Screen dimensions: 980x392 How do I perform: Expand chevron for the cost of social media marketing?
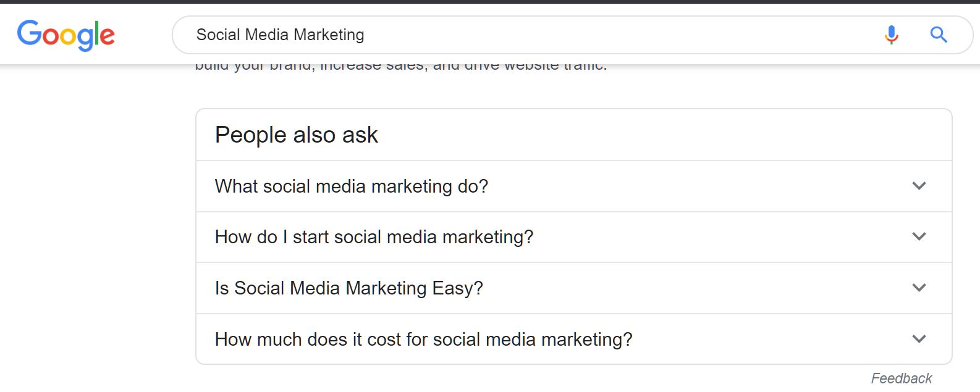(x=919, y=339)
